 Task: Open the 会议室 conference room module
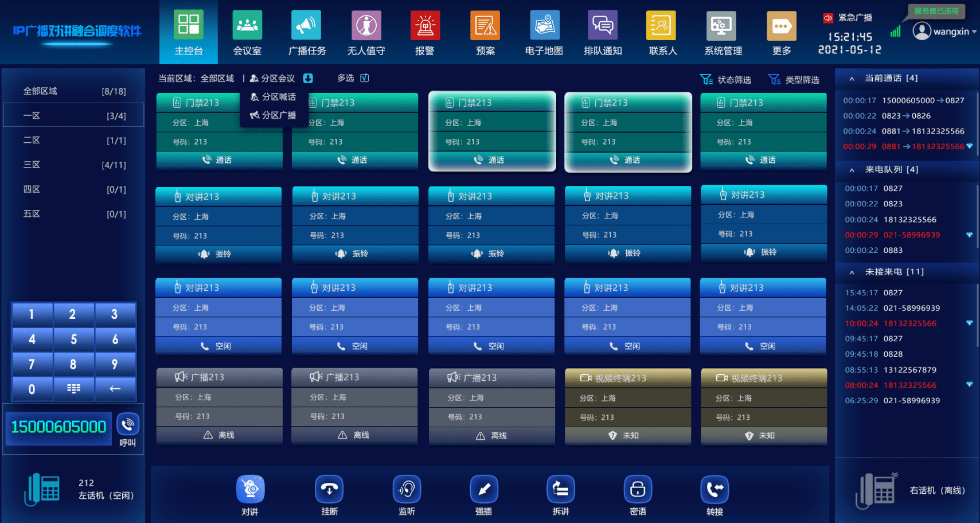click(x=247, y=33)
